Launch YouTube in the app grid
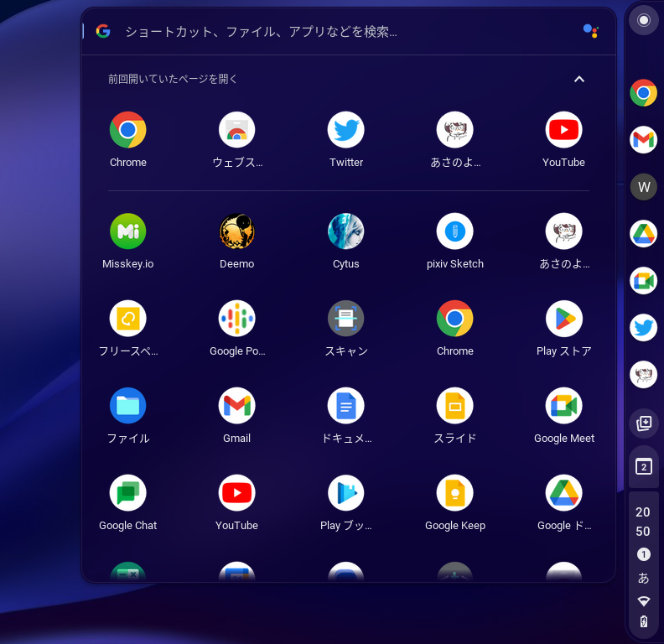Image resolution: width=664 pixels, height=644 pixels. [x=236, y=493]
